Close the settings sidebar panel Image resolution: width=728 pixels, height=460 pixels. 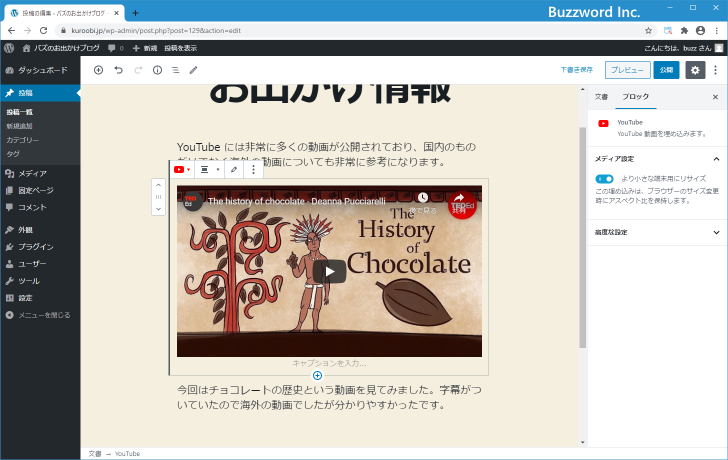[715, 97]
